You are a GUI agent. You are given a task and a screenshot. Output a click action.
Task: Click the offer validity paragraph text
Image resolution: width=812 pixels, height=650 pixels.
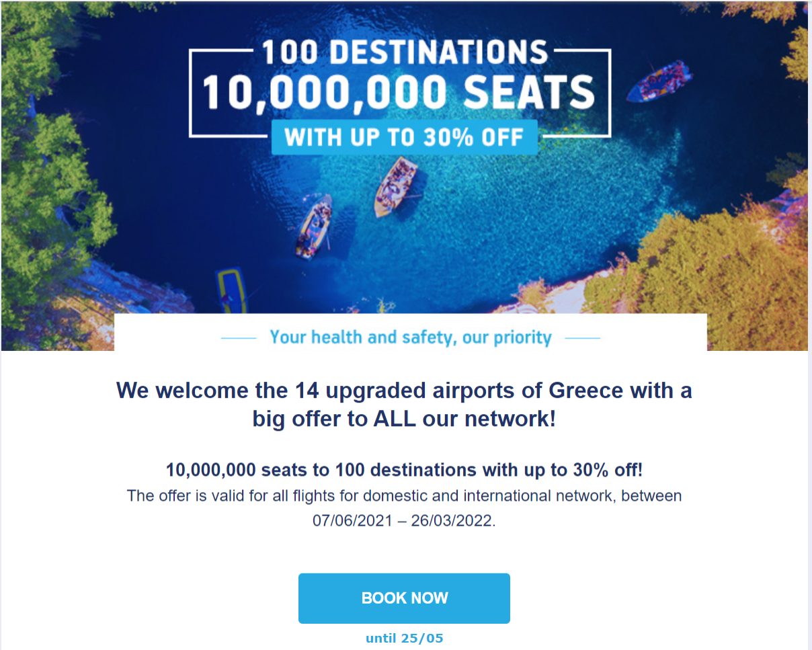click(404, 507)
